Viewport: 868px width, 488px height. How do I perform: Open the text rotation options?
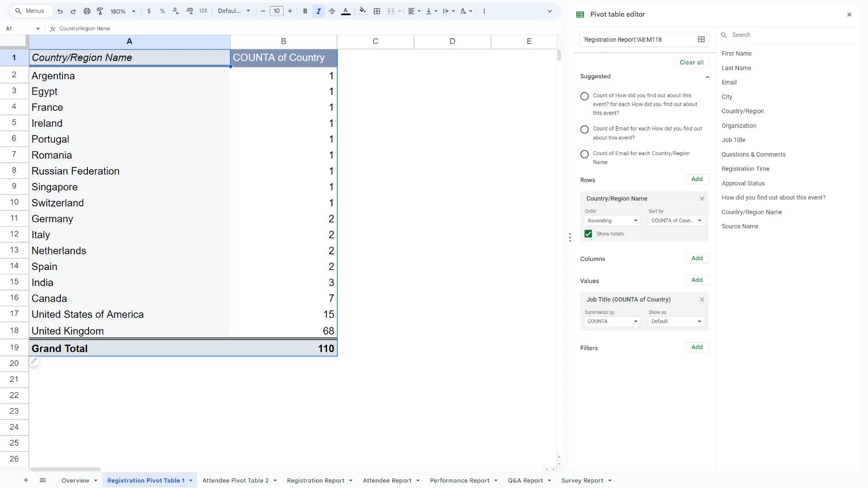coord(466,11)
